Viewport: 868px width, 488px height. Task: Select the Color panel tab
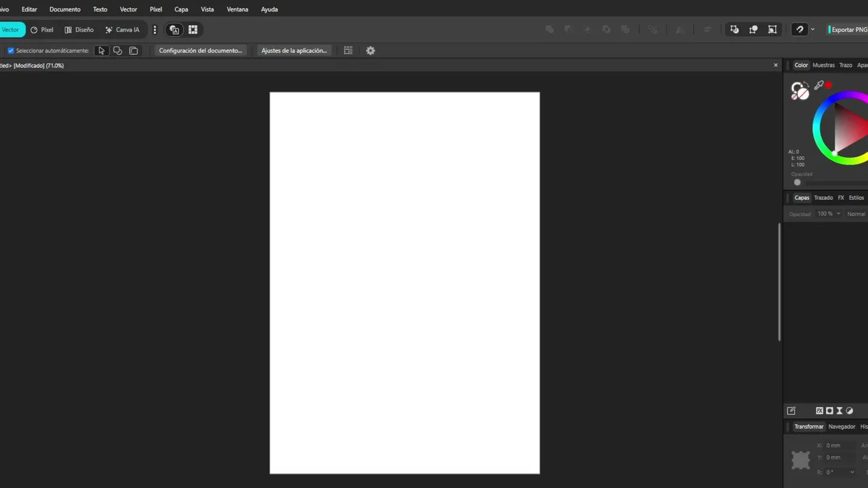click(802, 65)
